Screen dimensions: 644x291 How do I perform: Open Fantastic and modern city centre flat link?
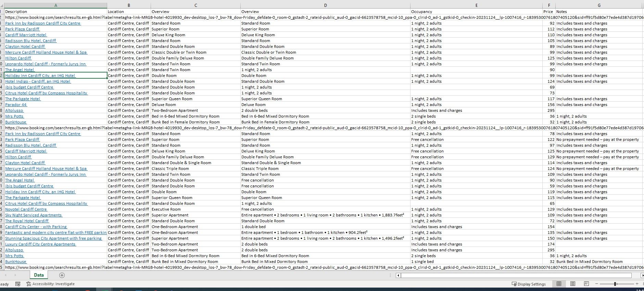[x=56, y=233]
